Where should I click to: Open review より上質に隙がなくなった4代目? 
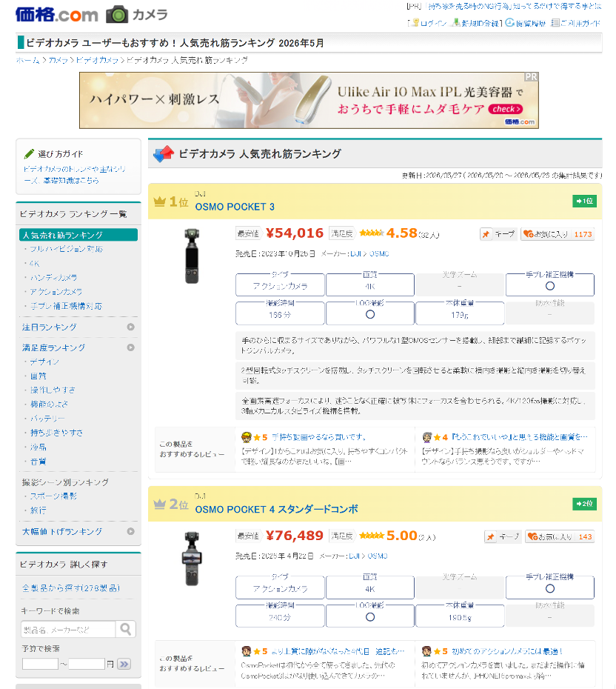click(x=337, y=652)
